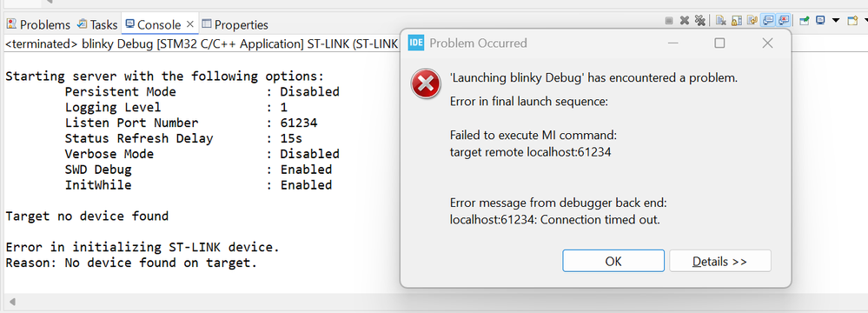Click the red error icon in dialog

pyautogui.click(x=425, y=84)
